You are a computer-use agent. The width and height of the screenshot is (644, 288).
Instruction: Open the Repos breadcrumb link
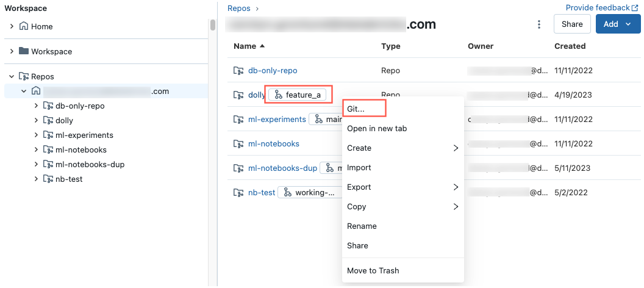pyautogui.click(x=239, y=8)
